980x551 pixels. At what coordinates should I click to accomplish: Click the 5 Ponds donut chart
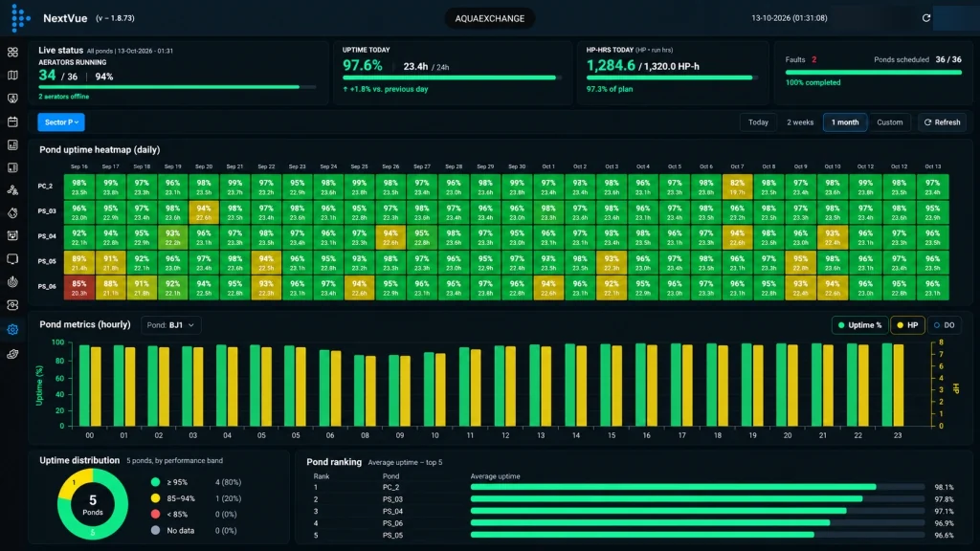[93, 504]
